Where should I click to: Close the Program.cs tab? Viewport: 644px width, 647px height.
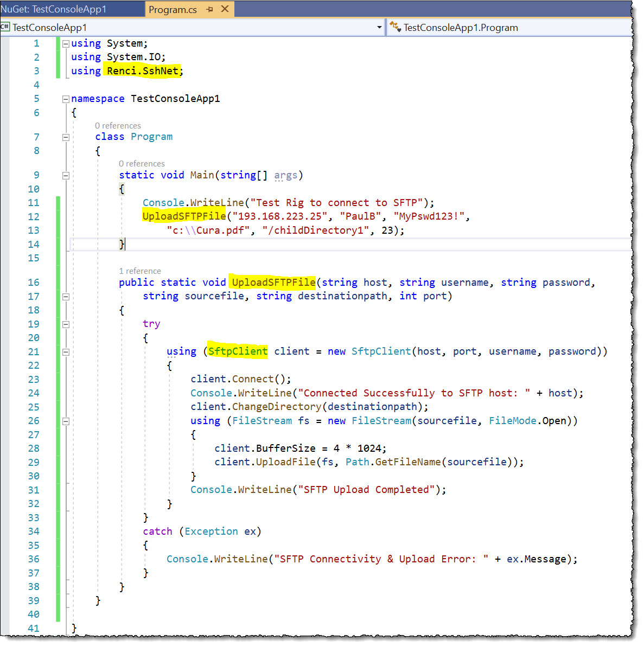click(x=225, y=9)
